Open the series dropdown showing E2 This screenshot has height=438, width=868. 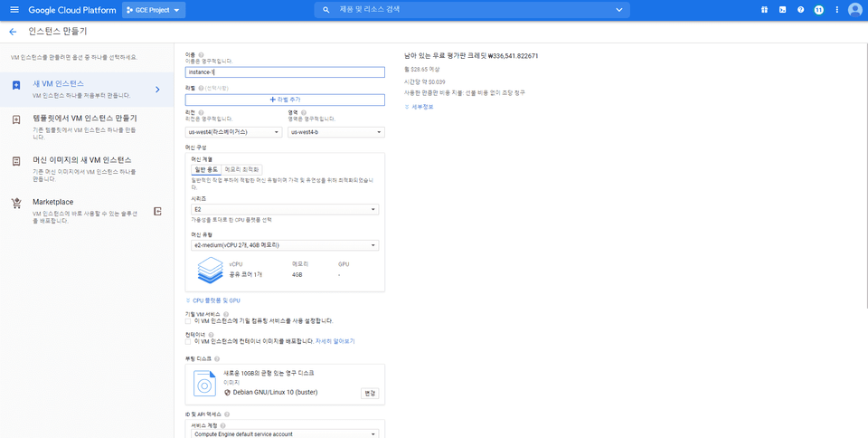285,209
